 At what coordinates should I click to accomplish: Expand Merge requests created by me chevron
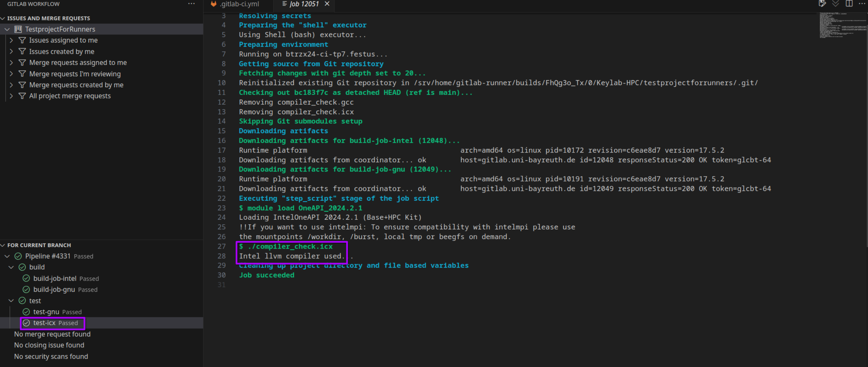[x=11, y=85]
